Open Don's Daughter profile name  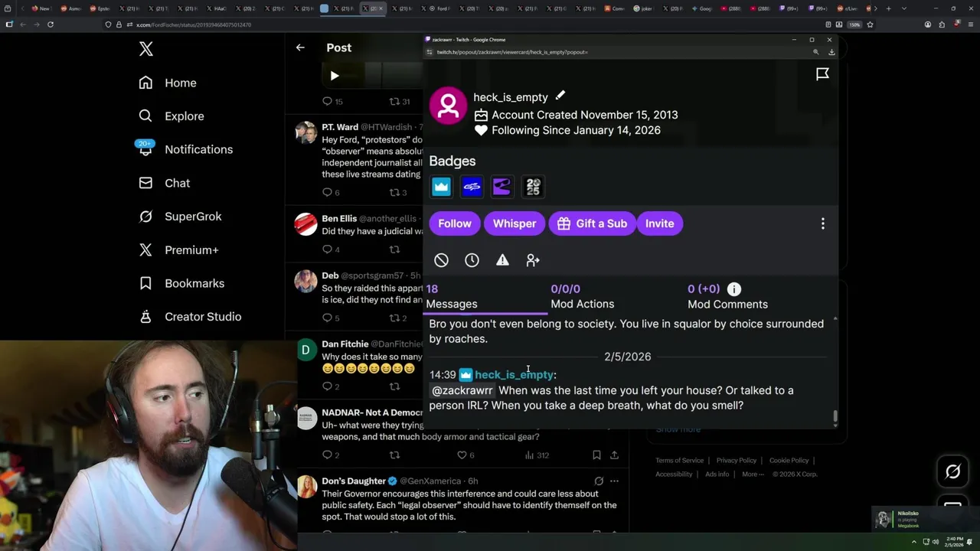(354, 481)
